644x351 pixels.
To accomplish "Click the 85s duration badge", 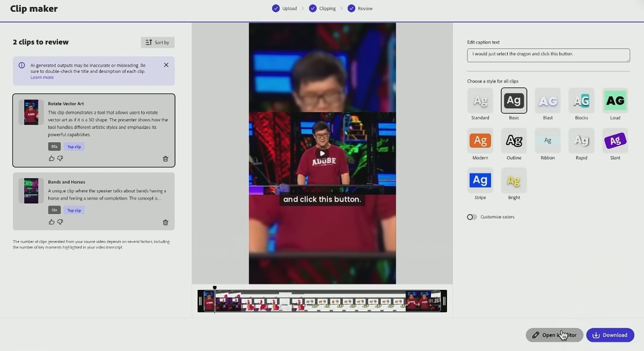I will click(x=54, y=147).
